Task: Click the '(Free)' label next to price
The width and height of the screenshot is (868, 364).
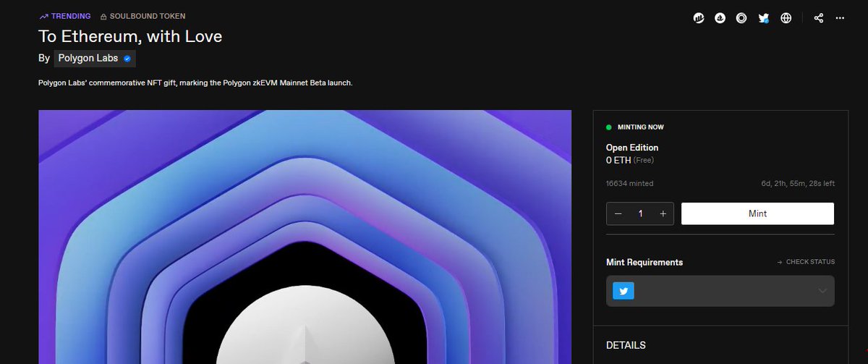Action: click(644, 160)
